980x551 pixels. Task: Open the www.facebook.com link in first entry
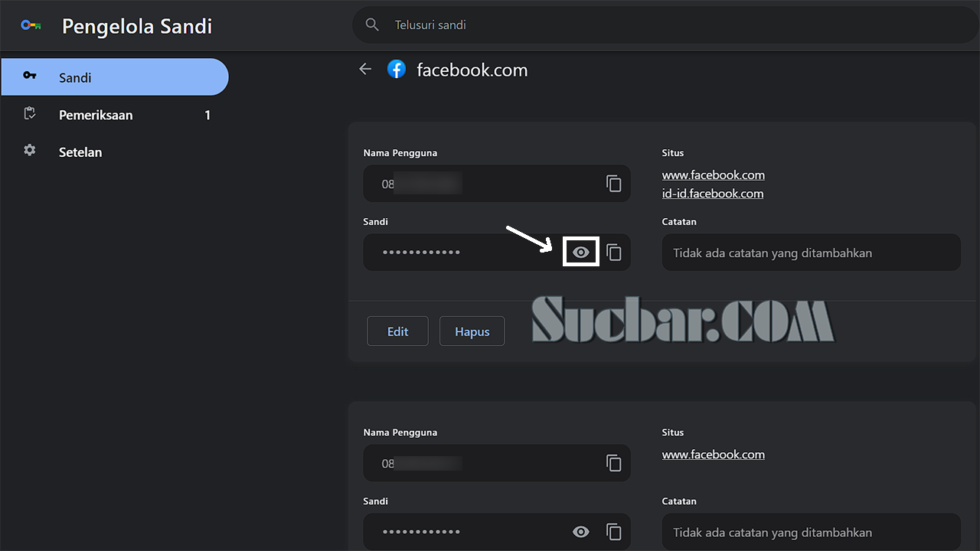pyautogui.click(x=714, y=175)
